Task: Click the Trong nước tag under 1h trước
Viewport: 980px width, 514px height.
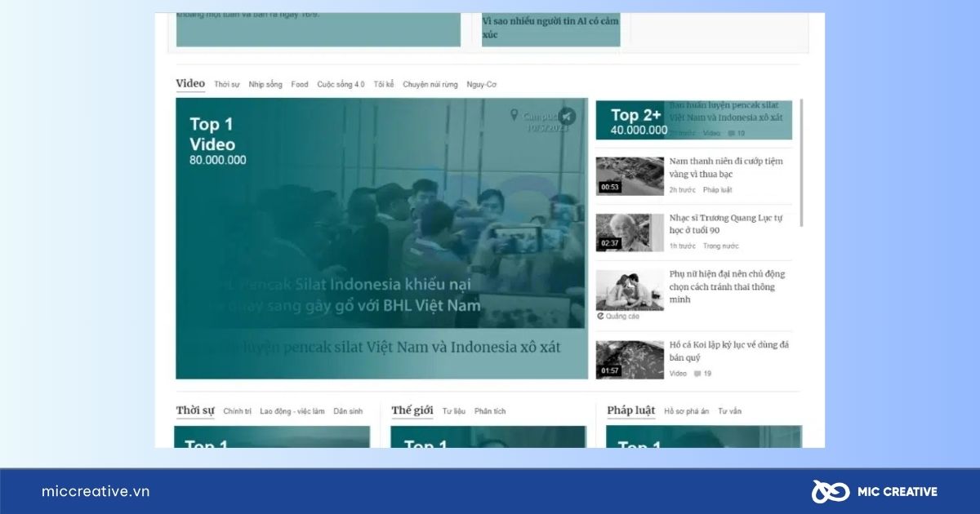Action: tap(721, 246)
